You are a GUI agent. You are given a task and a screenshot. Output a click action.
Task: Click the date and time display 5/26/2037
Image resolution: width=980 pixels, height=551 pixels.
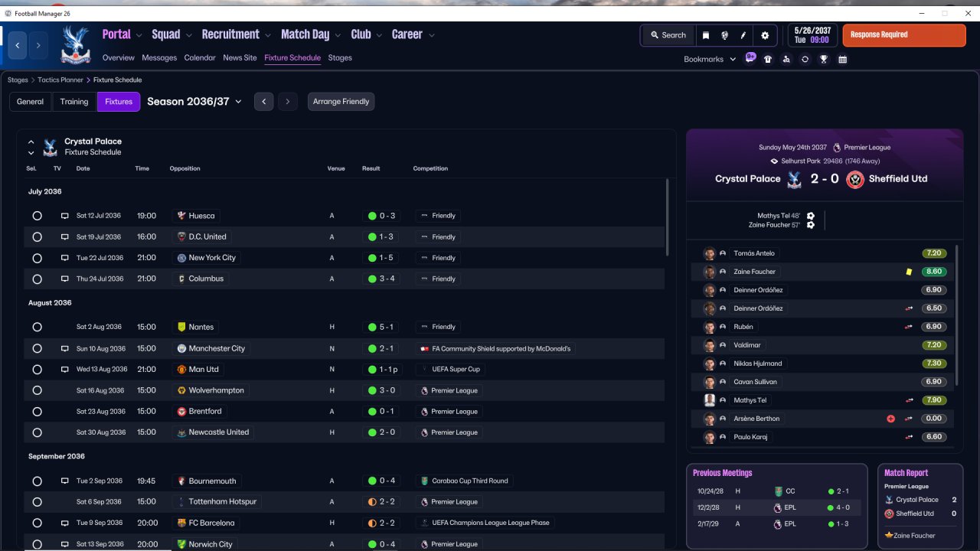(812, 35)
